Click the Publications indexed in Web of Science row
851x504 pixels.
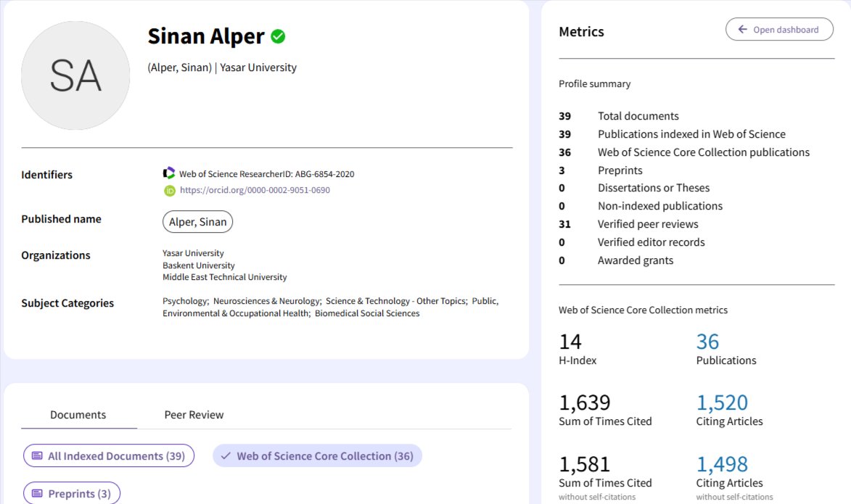(672, 134)
